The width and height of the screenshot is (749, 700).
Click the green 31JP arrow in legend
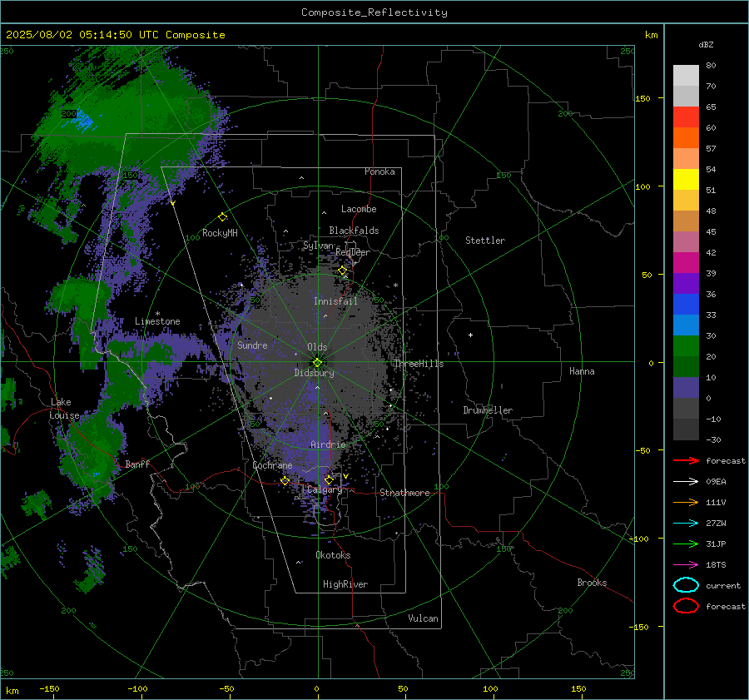point(686,544)
